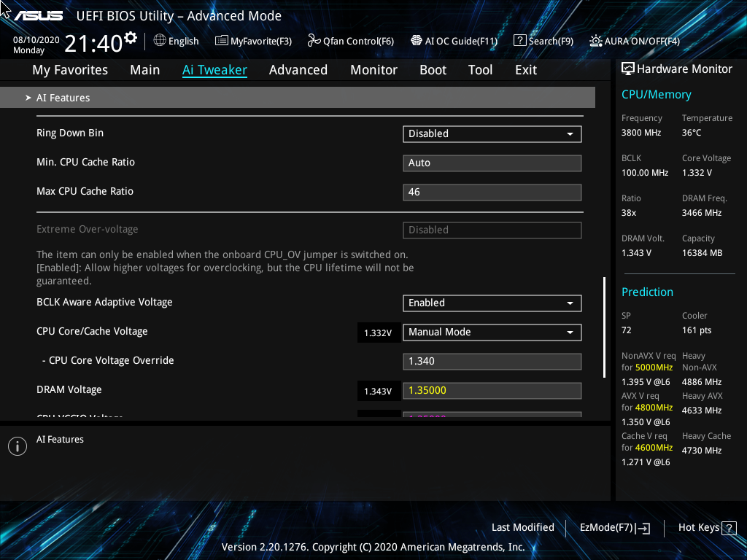Open the Exit tab
The image size is (747, 560).
(x=526, y=70)
